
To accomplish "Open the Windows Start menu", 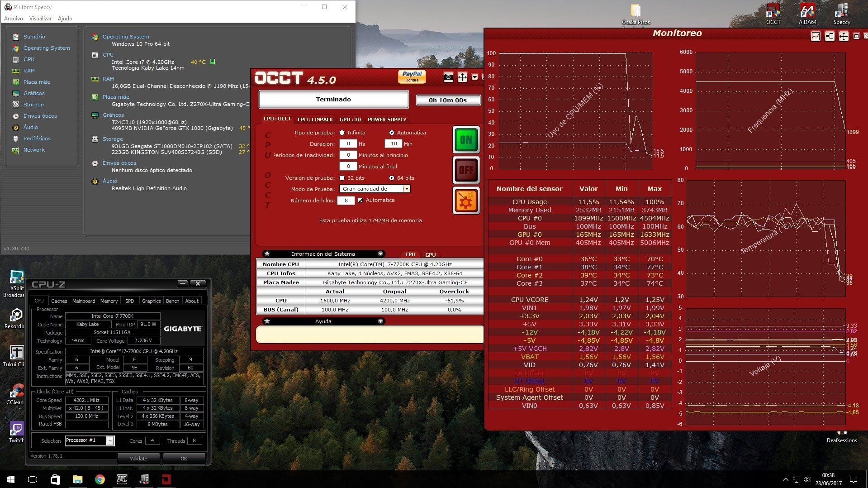I will (11, 479).
